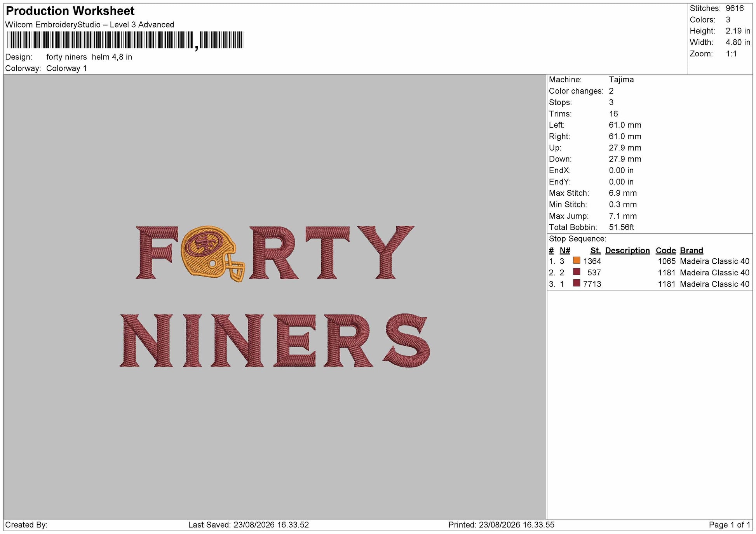Viewport: 756px width, 534px height.
Task: Click the "Description" column header
Action: [627, 250]
